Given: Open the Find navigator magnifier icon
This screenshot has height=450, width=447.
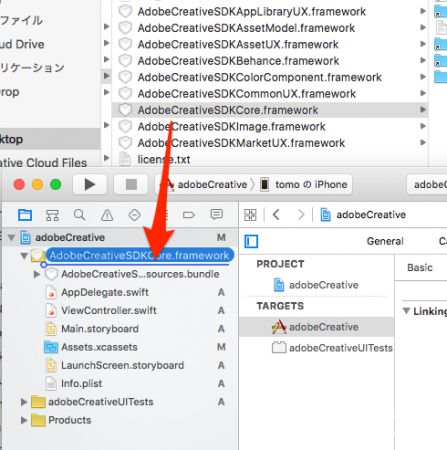Looking at the screenshot, I should click(x=79, y=215).
